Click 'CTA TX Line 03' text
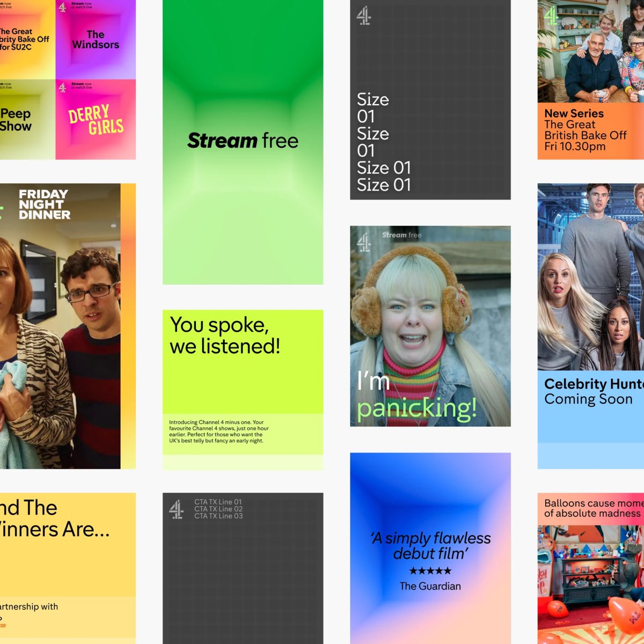 click(218, 516)
